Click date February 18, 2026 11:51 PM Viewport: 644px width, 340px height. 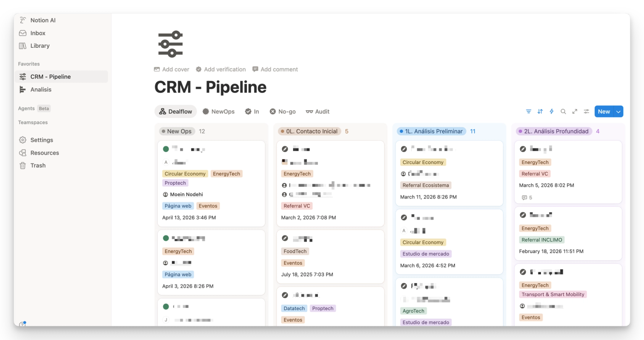tap(551, 251)
